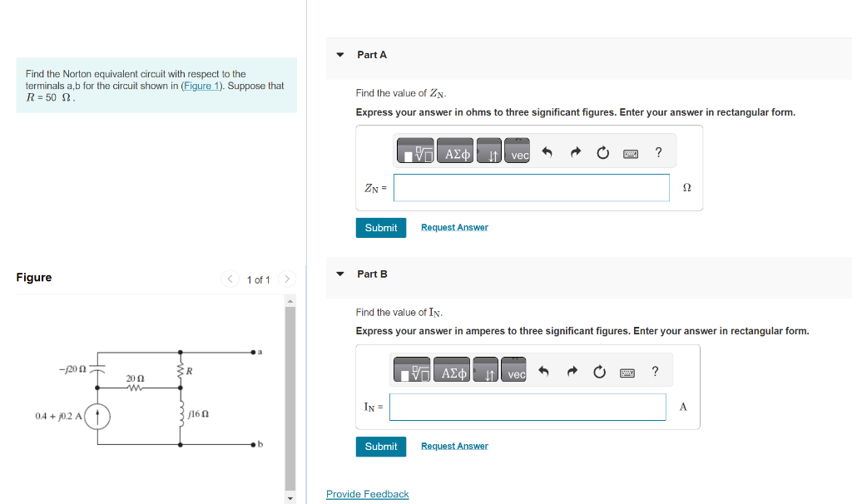Click Provide Feedback link

(x=367, y=493)
